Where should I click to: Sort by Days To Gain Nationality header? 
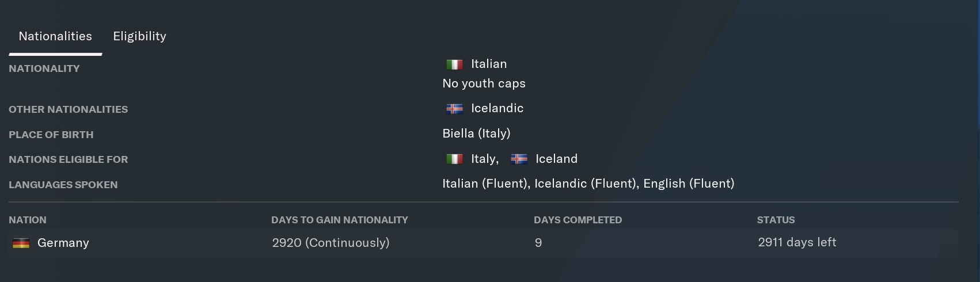click(x=340, y=220)
